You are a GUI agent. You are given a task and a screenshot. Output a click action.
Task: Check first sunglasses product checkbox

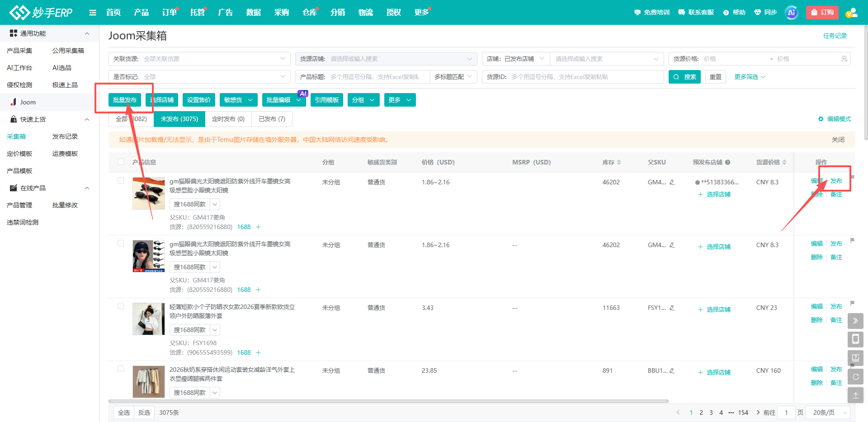point(121,180)
